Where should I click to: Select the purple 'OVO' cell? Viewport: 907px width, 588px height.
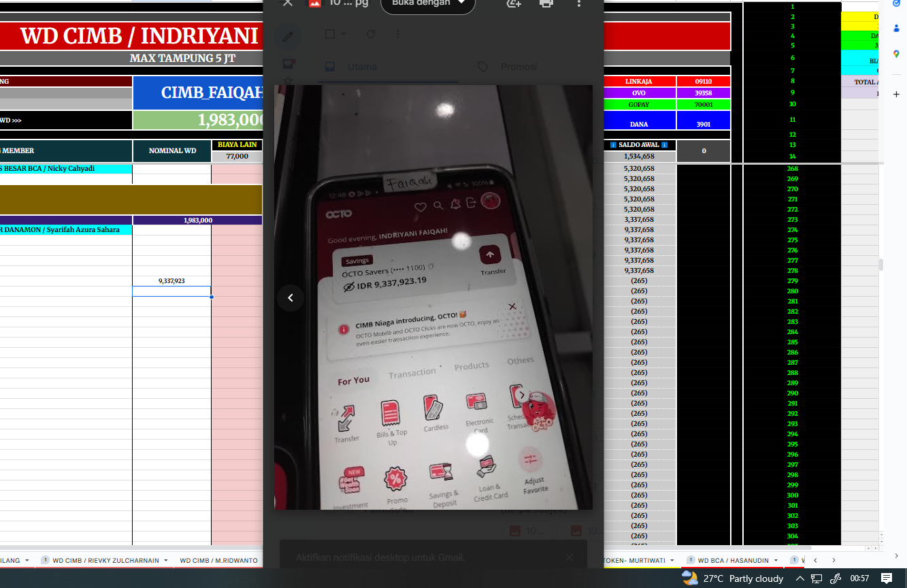click(638, 93)
